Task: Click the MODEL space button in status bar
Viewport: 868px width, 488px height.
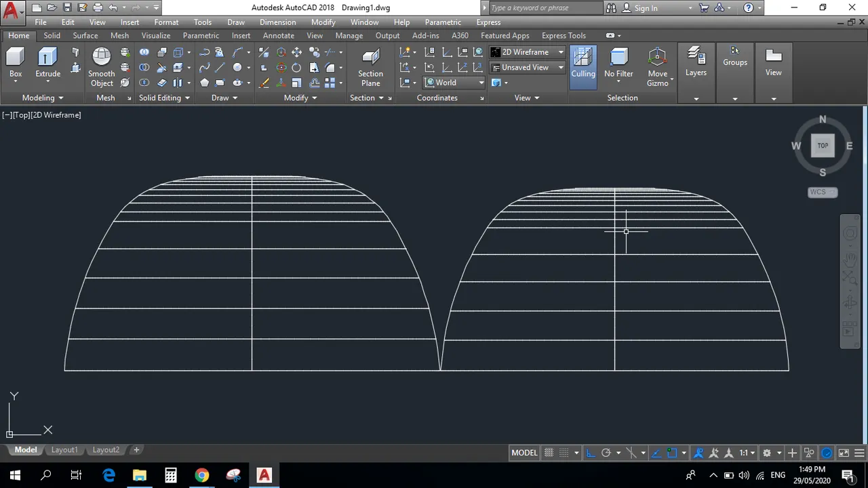Action: click(x=524, y=453)
